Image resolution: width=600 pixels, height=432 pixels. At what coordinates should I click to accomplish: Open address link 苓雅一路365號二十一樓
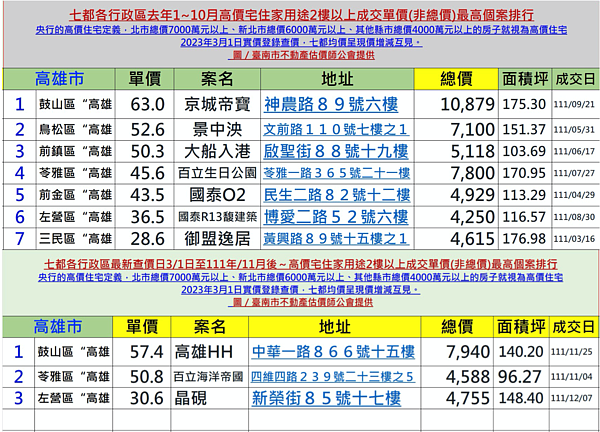336,173
